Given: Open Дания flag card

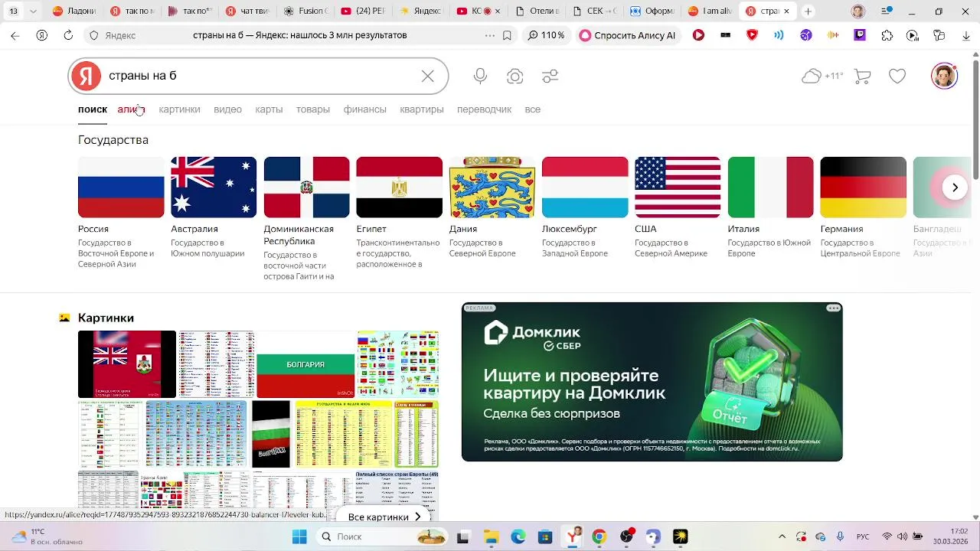Looking at the screenshot, I should coord(492,207).
